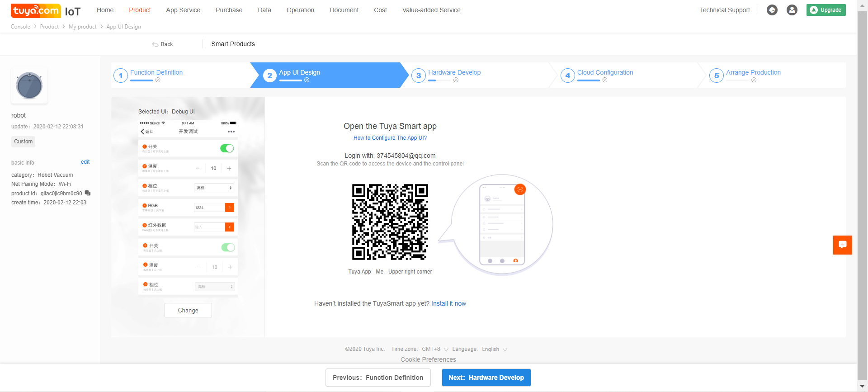Open the user account avatar icon

click(792, 10)
